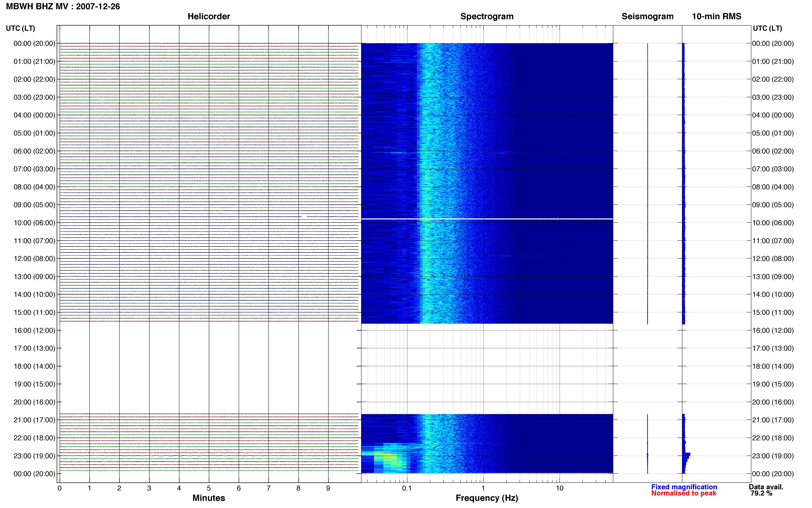Image resolution: width=812 pixels, height=508 pixels.
Task: Click the '9' tick on the Minutes axis
Action: (328, 488)
